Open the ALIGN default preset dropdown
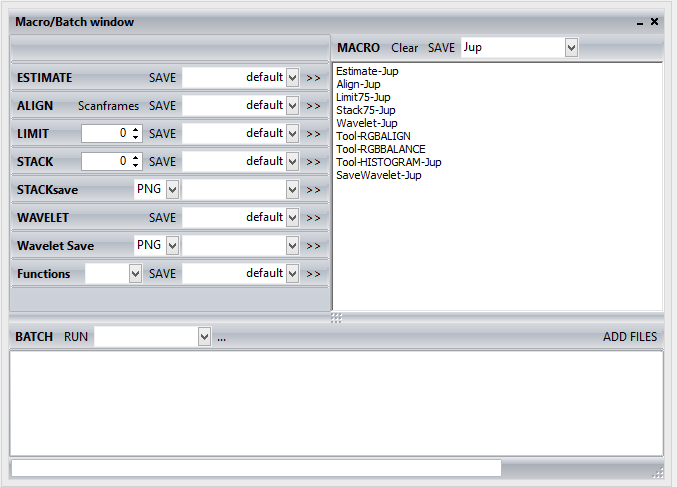Screen dimensions: 677x487 click(x=292, y=106)
